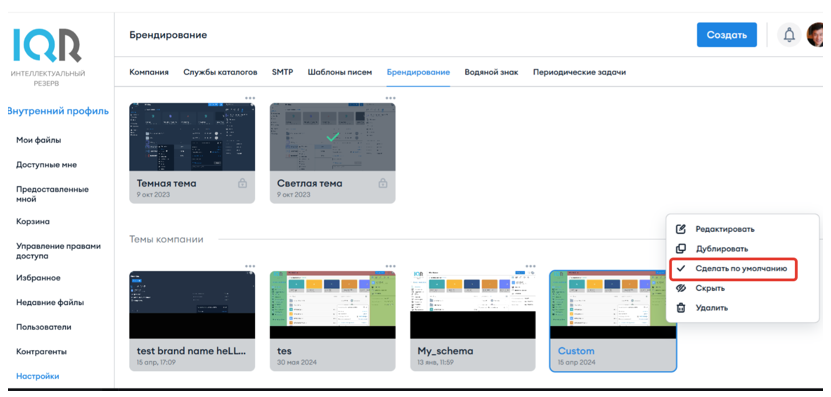
Task: Click the lock icon on Темная тема
Action: [242, 183]
